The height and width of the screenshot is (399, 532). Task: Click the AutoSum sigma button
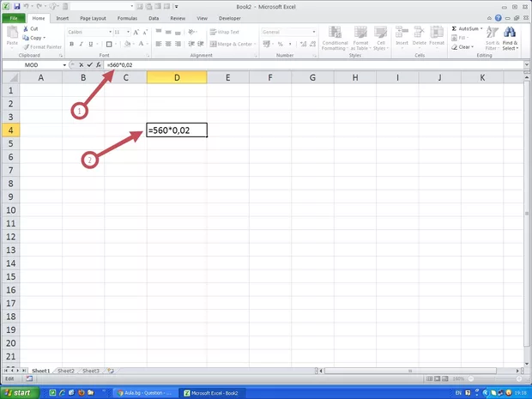click(465, 29)
